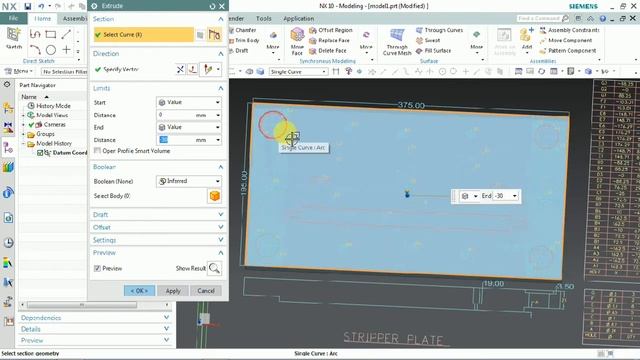
Task: Click the Assembly Constraints tool
Action: [569, 30]
